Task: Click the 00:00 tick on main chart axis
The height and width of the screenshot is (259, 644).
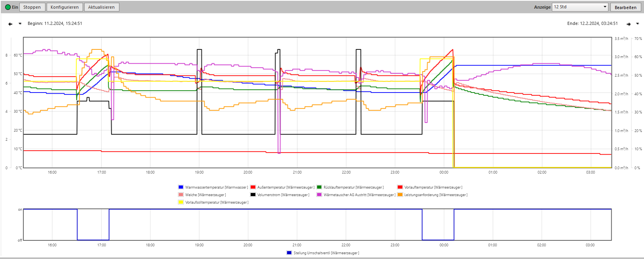Action: click(444, 172)
